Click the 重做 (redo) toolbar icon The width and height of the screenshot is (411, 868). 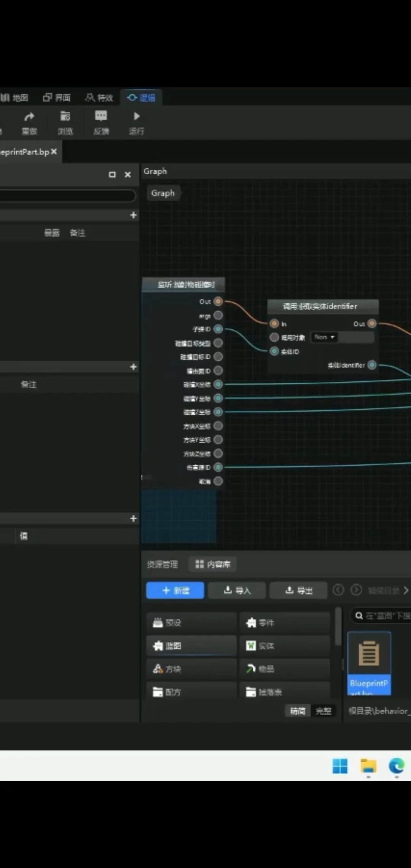point(29,117)
